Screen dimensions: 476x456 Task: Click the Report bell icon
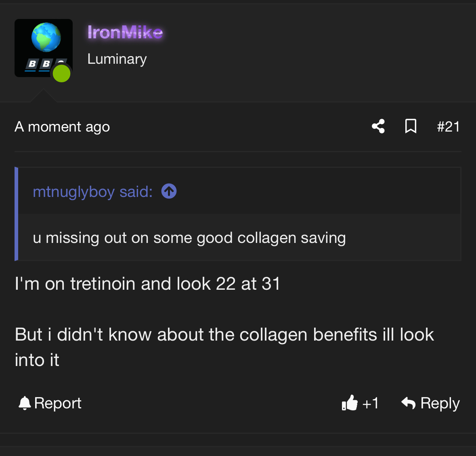pyautogui.click(x=25, y=403)
